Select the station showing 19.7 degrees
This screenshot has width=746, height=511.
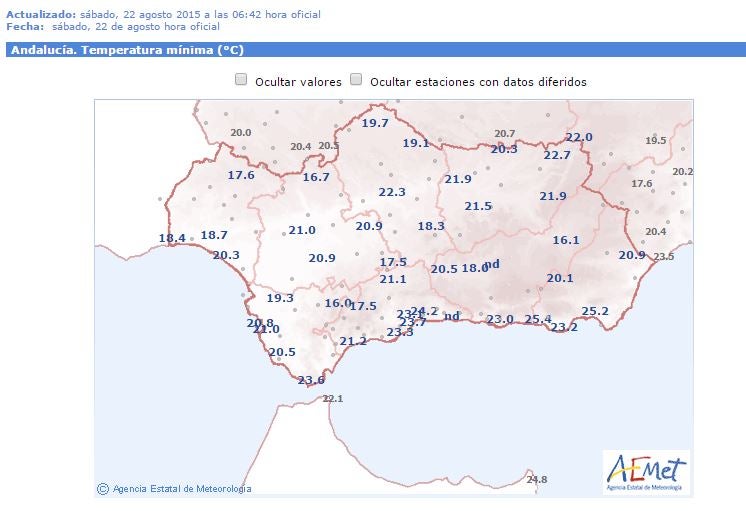[x=375, y=123]
